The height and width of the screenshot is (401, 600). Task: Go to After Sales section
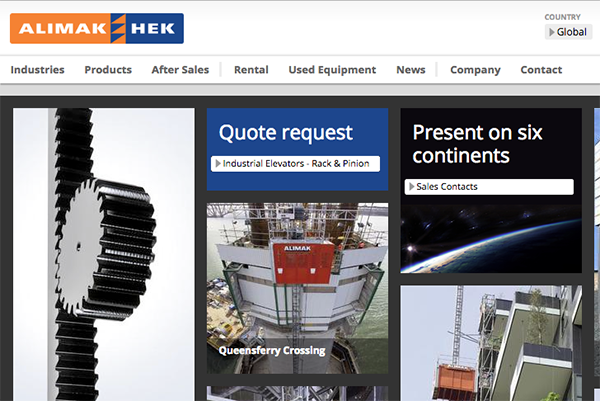(180, 70)
